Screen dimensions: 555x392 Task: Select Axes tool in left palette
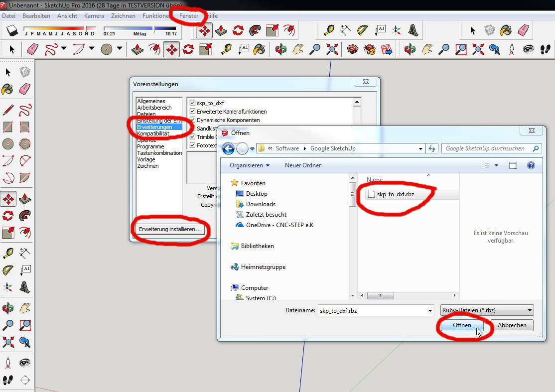click(8, 287)
